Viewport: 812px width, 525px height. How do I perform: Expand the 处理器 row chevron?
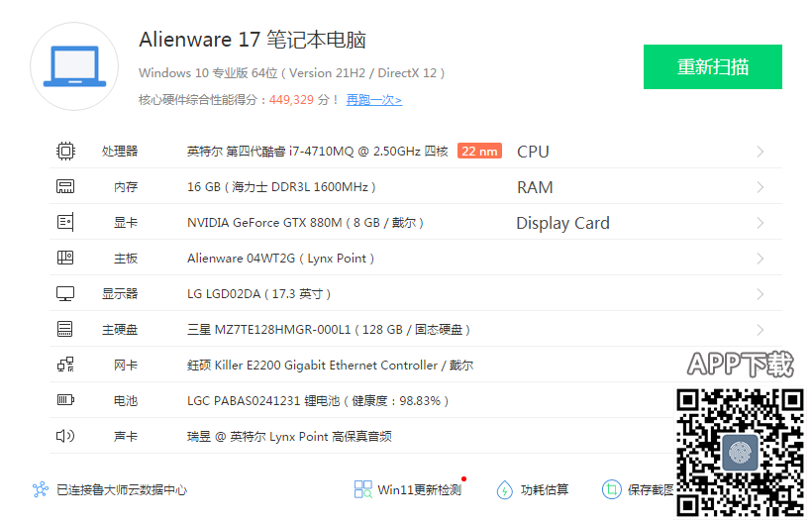pos(760,152)
